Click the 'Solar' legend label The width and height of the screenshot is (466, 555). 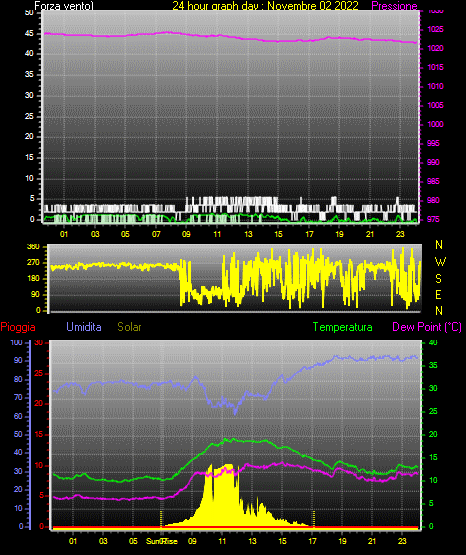(x=130, y=327)
